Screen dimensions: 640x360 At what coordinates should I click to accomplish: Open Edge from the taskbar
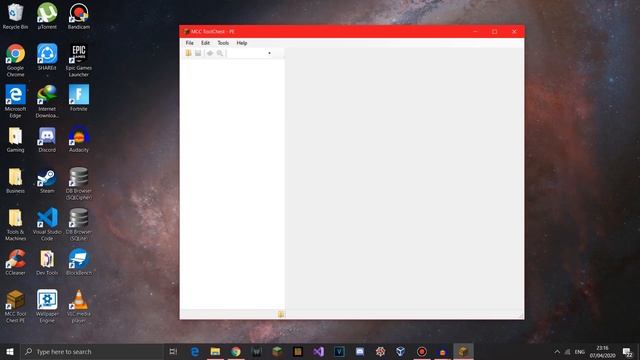195,351
